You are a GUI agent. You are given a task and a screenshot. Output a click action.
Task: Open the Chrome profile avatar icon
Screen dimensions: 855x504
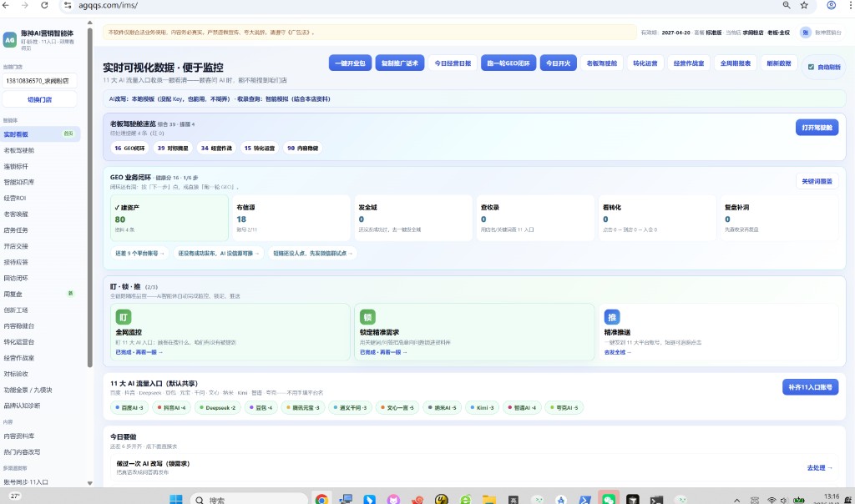831,6
